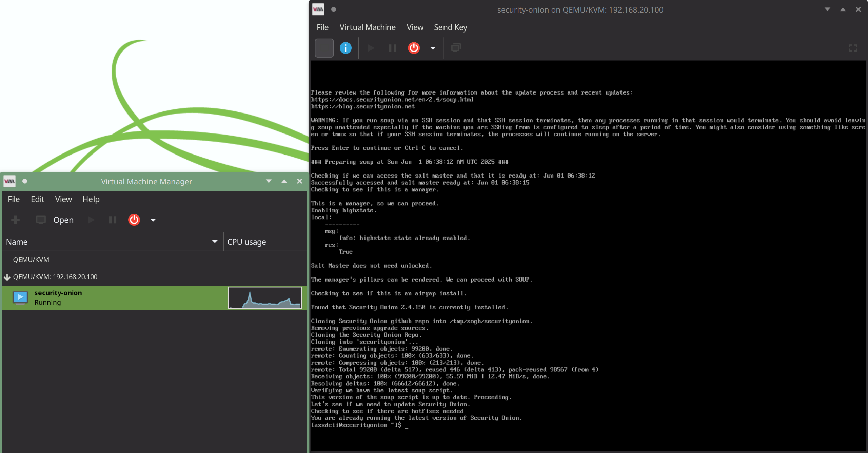Open View menu in security-onion window
The image size is (868, 453).
415,27
